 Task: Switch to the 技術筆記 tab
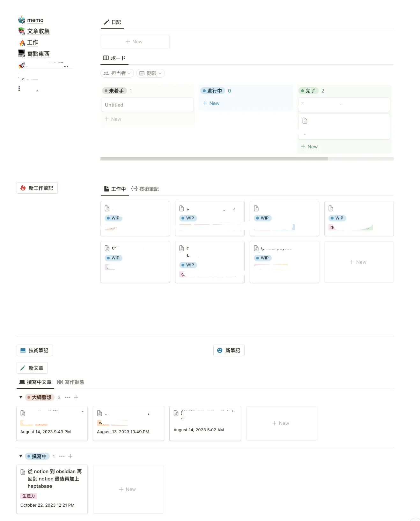coord(145,189)
